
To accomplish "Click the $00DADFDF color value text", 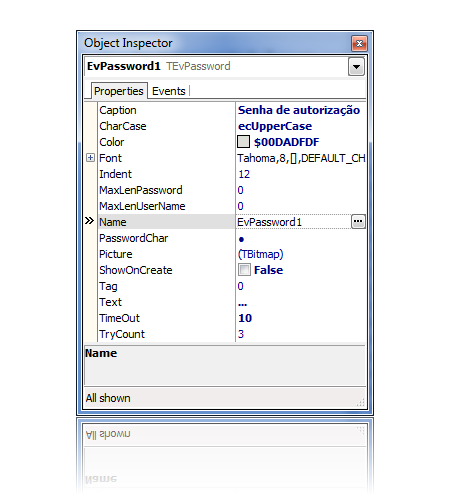I will (x=286, y=142).
